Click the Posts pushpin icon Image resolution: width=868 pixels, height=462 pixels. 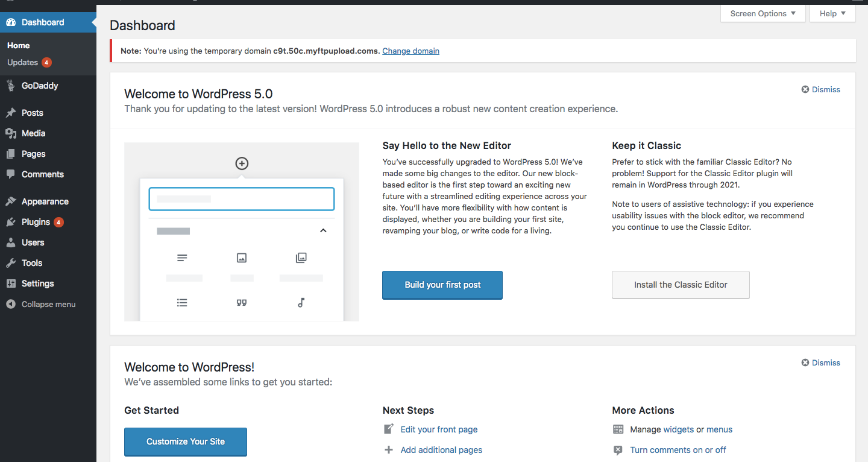click(11, 113)
